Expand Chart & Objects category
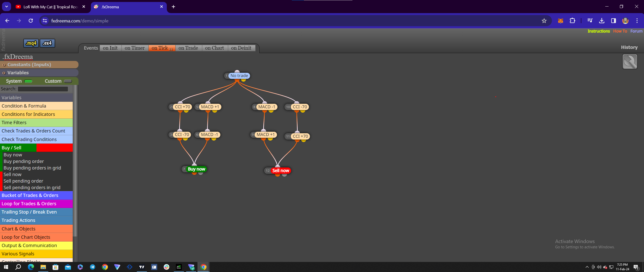 pyautogui.click(x=36, y=229)
